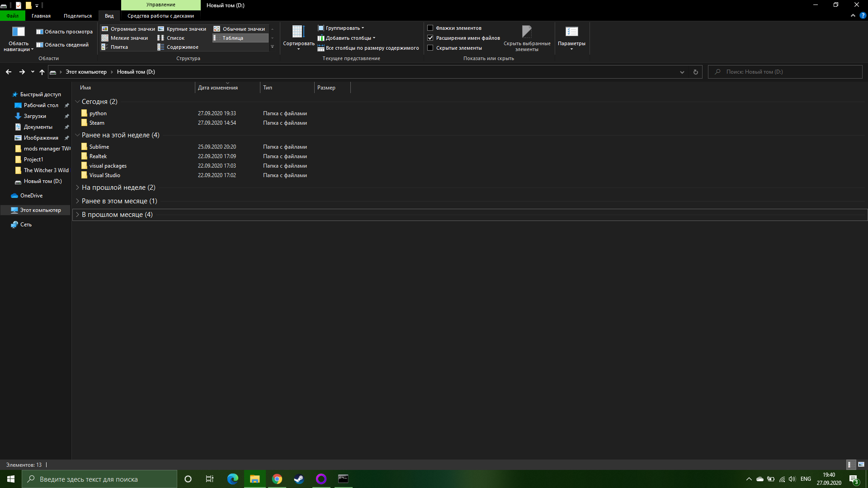Click the navigation back arrow
868x488 pixels.
(x=8, y=71)
